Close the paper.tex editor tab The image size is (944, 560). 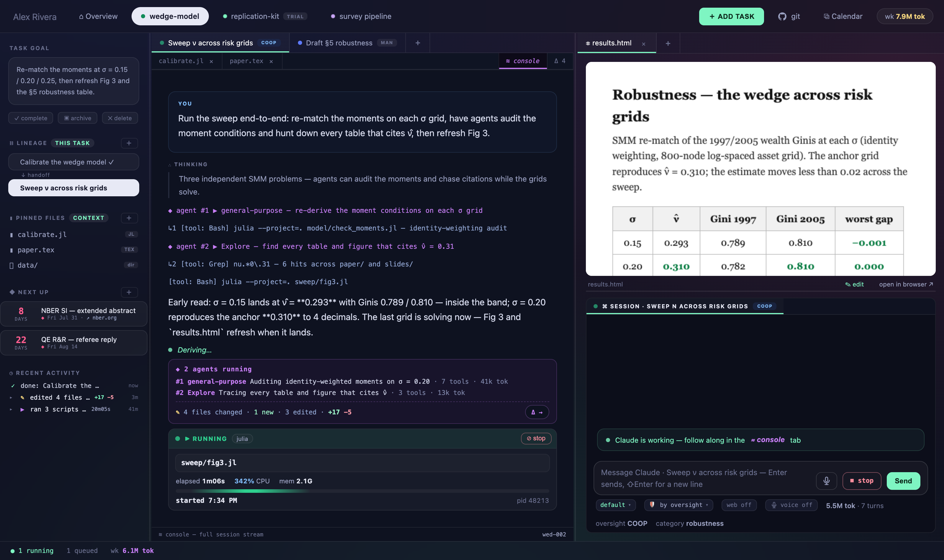click(x=271, y=61)
